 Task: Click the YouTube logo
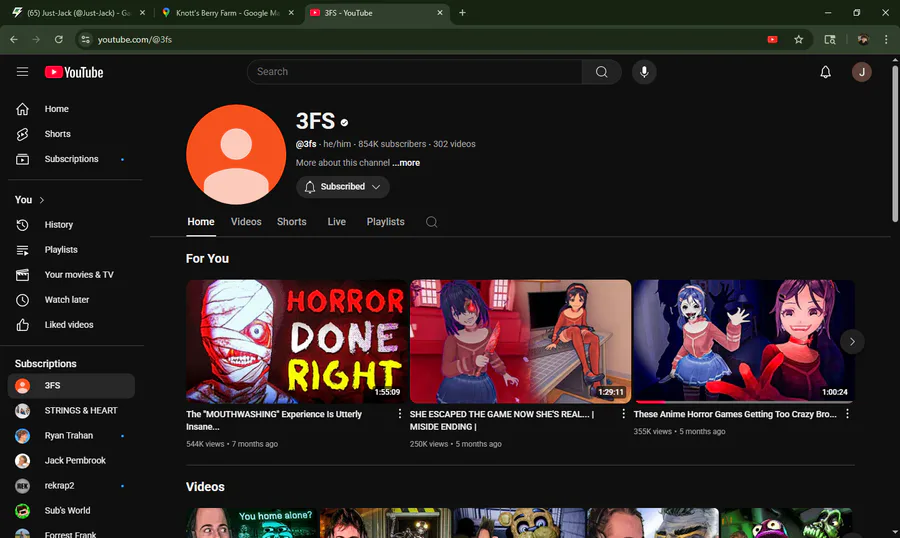pos(74,72)
